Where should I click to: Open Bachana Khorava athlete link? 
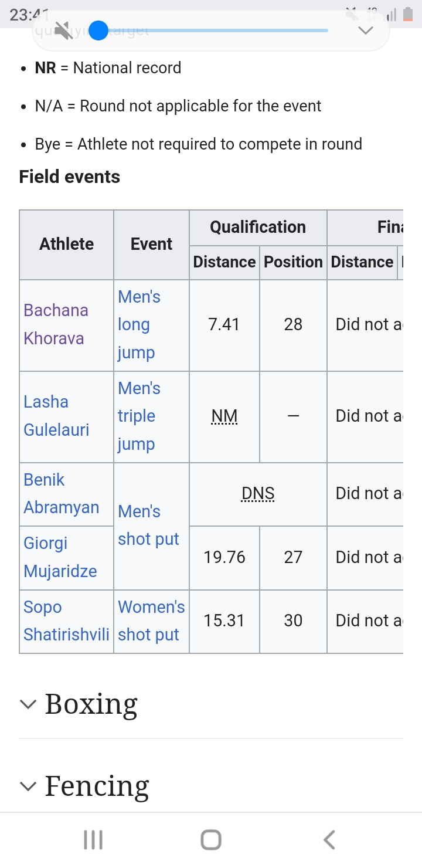(x=56, y=324)
